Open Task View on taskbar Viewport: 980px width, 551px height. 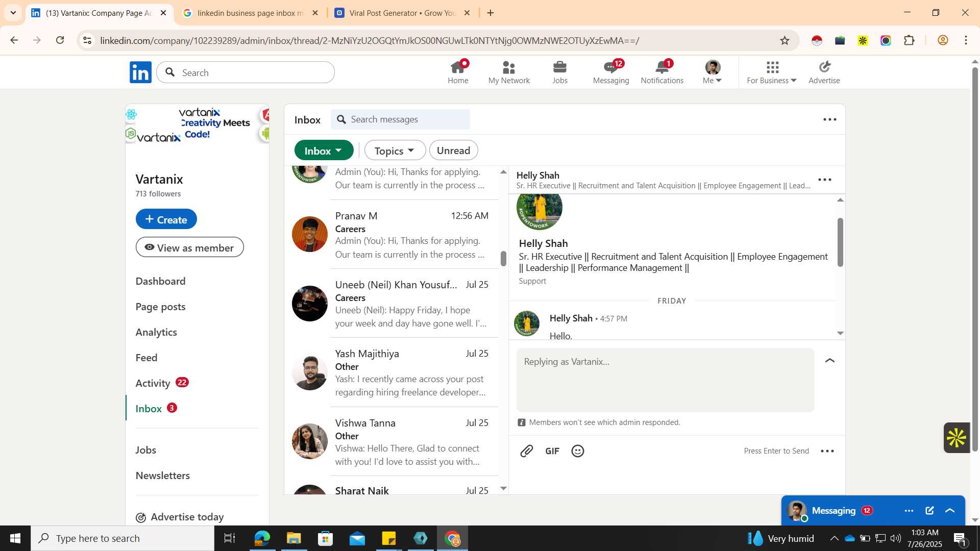coord(230,538)
